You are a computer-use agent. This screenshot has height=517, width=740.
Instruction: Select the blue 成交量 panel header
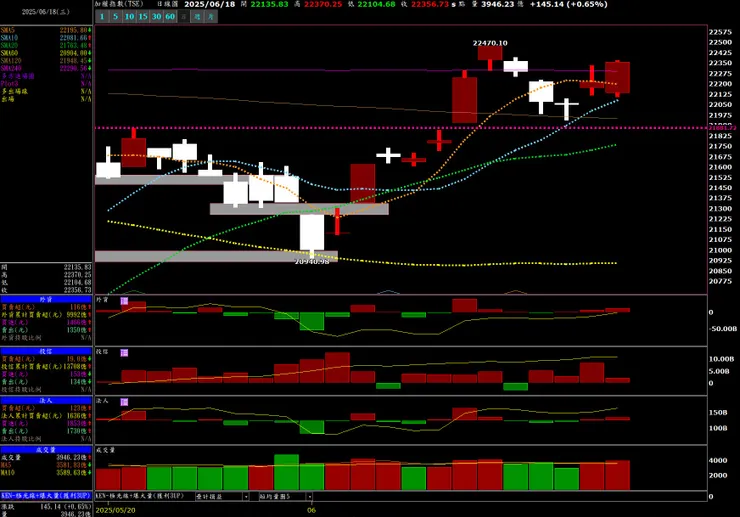tap(46, 449)
